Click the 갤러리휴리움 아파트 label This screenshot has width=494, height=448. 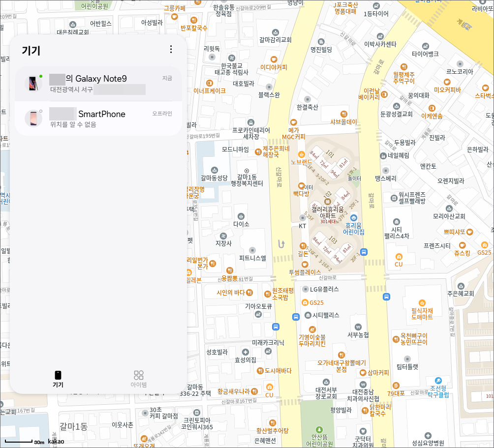pos(328,212)
